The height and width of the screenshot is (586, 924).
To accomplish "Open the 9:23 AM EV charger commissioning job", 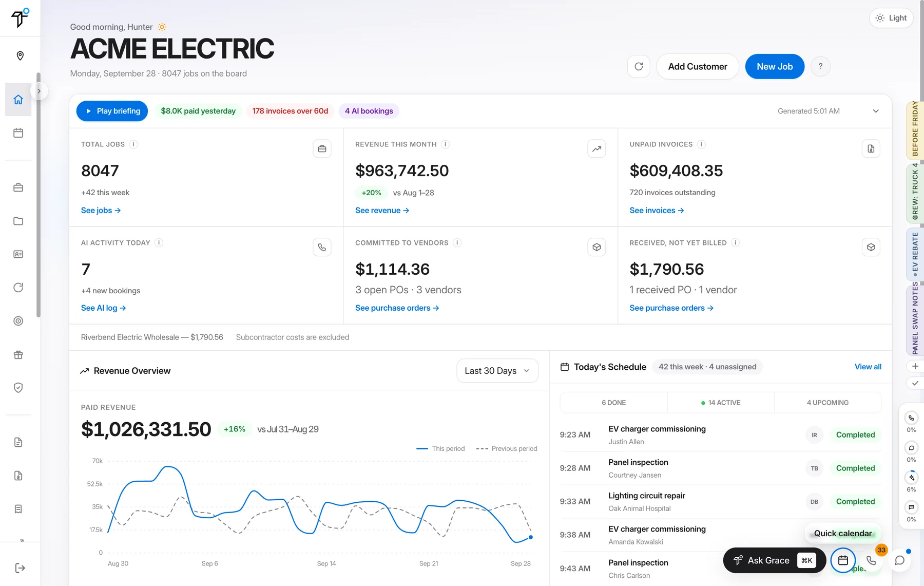I will click(x=720, y=434).
